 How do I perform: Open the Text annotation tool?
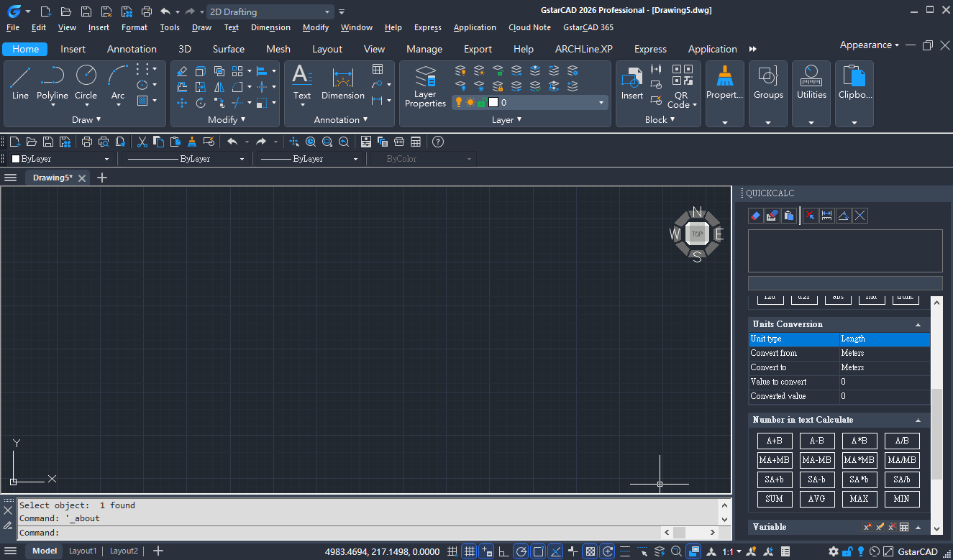302,83
